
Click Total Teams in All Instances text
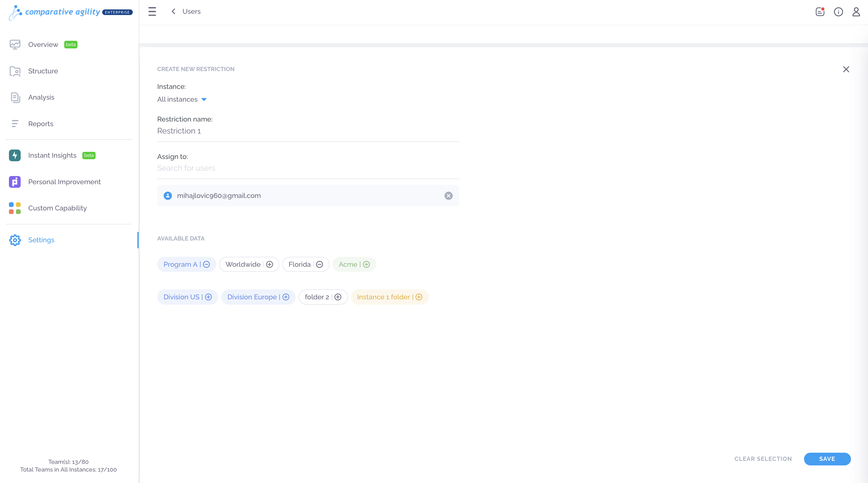68,469
